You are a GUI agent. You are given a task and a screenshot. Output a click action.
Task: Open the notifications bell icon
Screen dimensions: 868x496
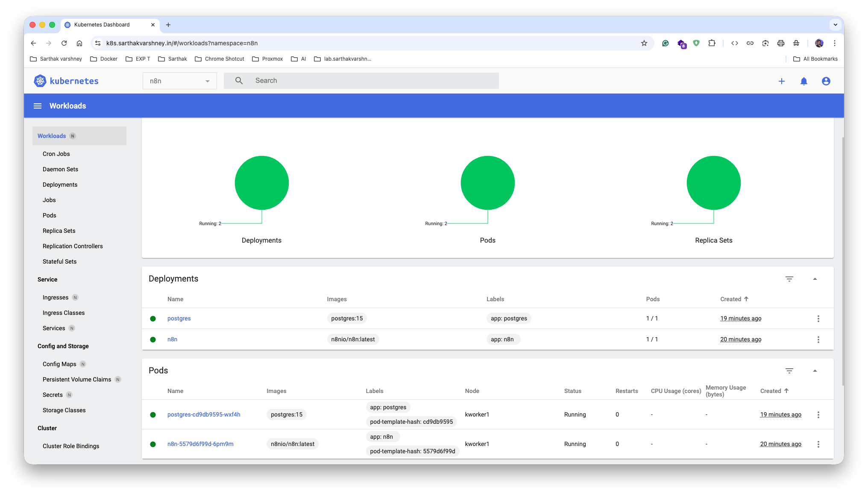pyautogui.click(x=803, y=81)
